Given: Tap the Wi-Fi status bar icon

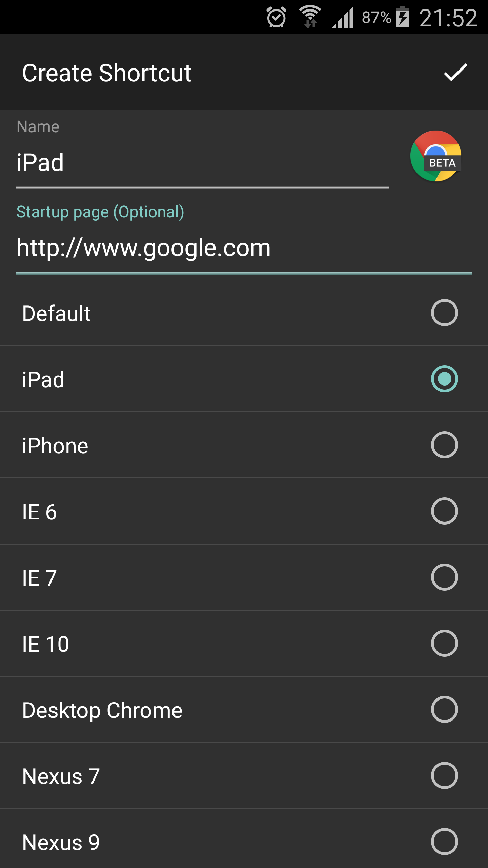Looking at the screenshot, I should pos(310,17).
